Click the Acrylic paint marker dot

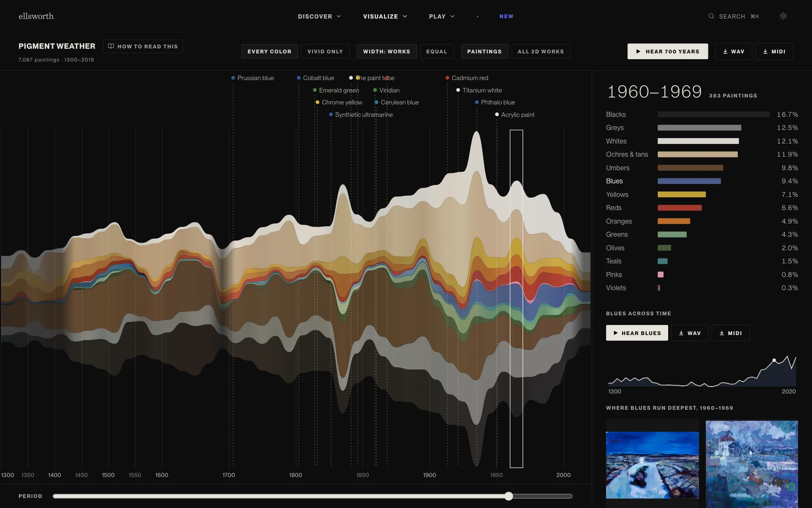[497, 115]
